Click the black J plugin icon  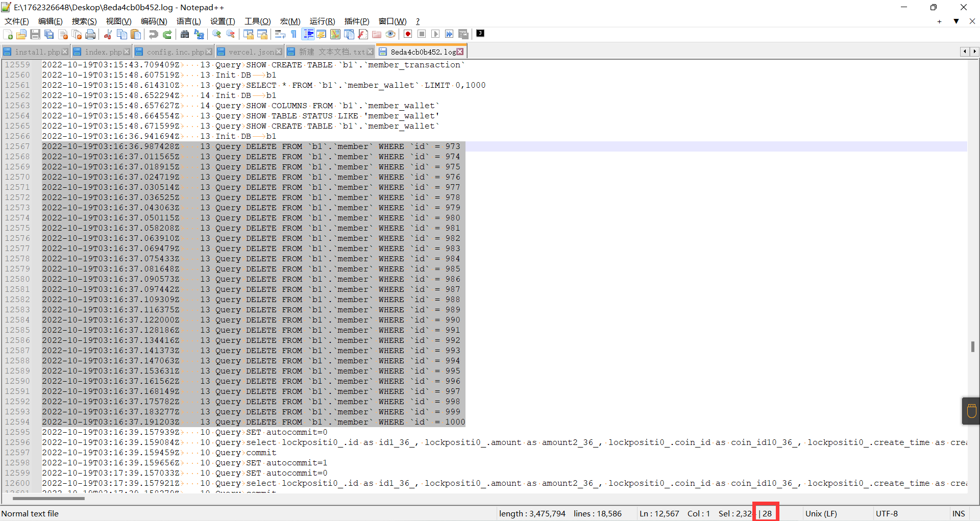tap(480, 34)
